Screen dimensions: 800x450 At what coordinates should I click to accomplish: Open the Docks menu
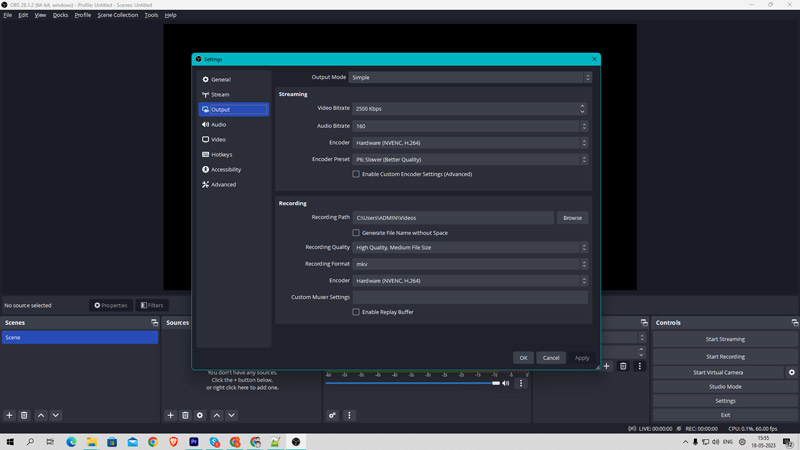(60, 15)
